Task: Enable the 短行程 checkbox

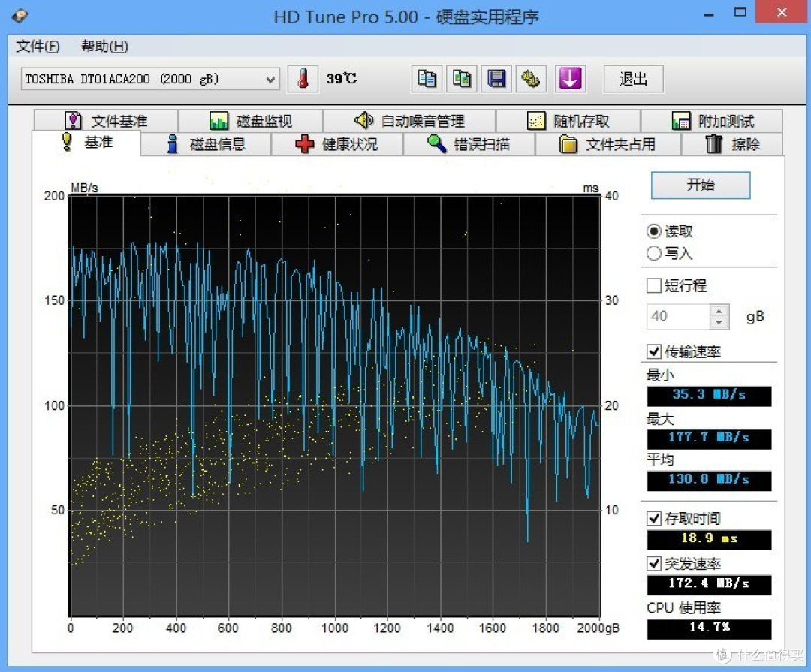Action: [x=654, y=285]
